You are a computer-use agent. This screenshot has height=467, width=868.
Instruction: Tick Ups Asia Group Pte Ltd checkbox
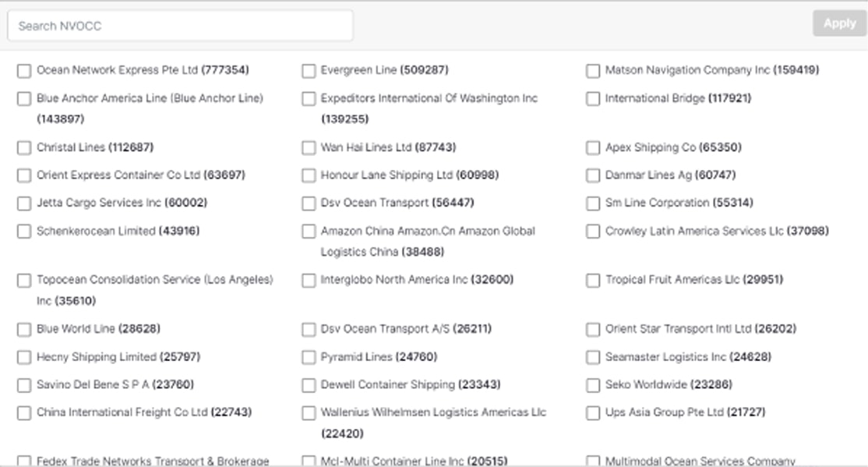point(593,412)
